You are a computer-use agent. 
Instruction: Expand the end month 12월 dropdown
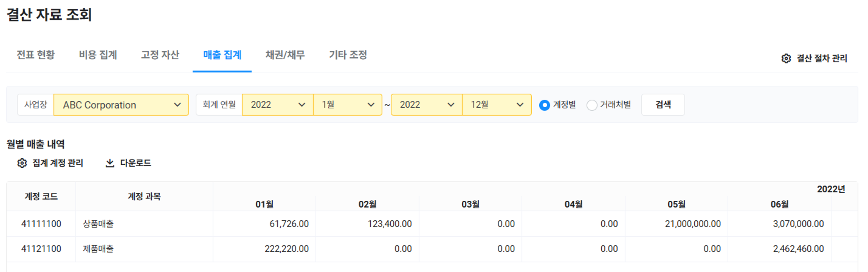[x=496, y=105]
